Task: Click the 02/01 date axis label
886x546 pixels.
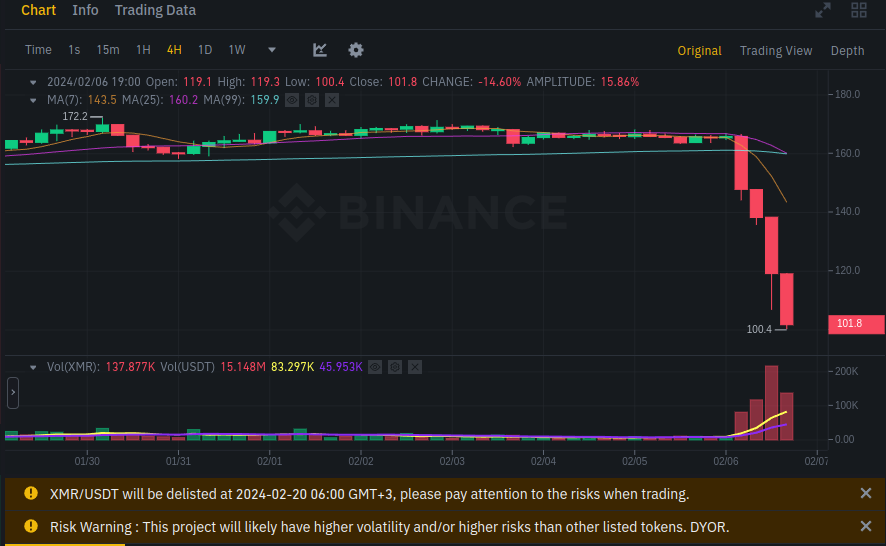Action: [x=270, y=461]
